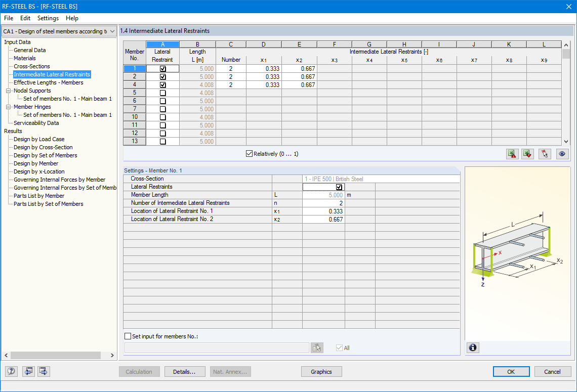Screen dimensions: 577x392
Task: Open Effective Lengths - Members
Action: coord(49,82)
